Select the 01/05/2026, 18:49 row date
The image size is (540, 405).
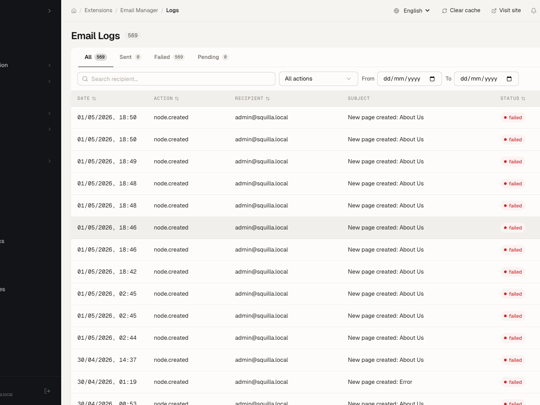click(x=107, y=162)
